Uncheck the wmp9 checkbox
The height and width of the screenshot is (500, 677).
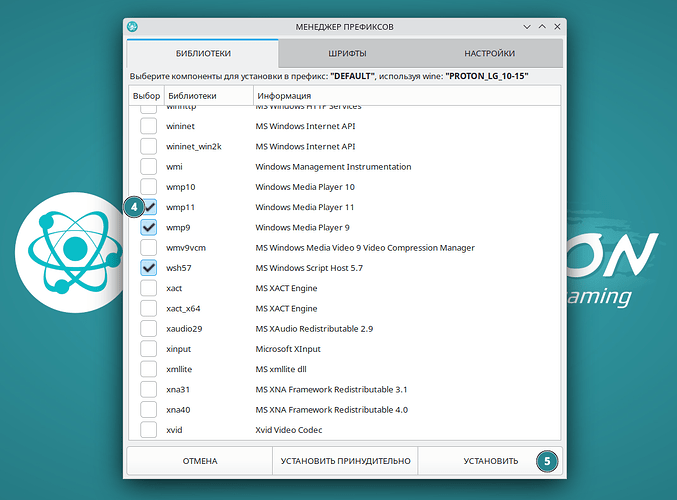(x=149, y=227)
